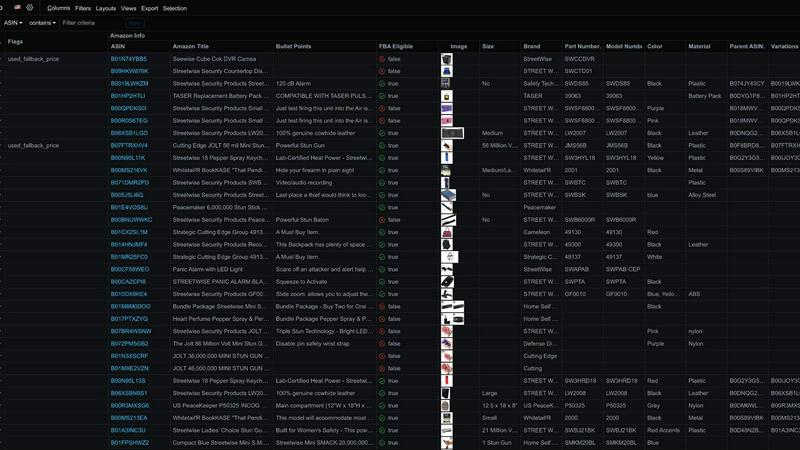Screen dimensions: 800x450
Task: Click FBA true icon in TASER Replacement Battery row
Action: click(x=382, y=96)
